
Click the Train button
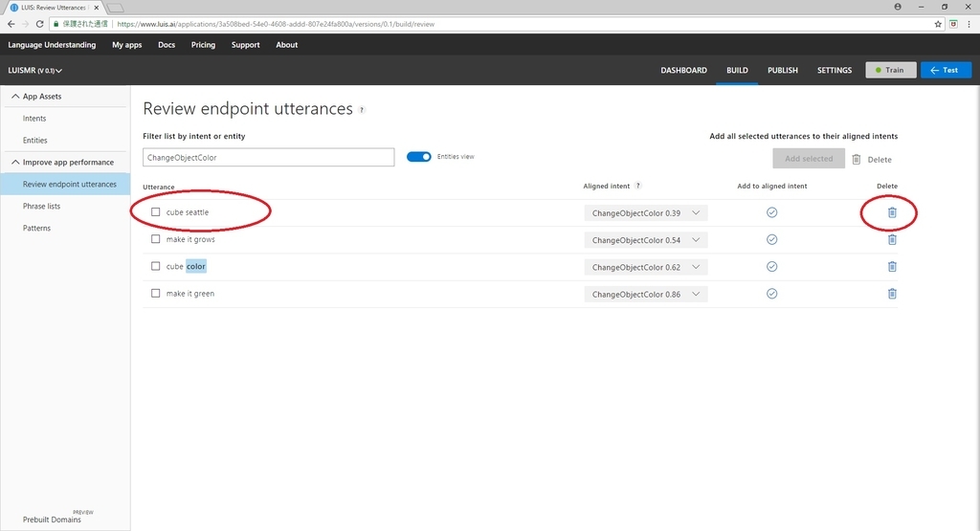[891, 70]
